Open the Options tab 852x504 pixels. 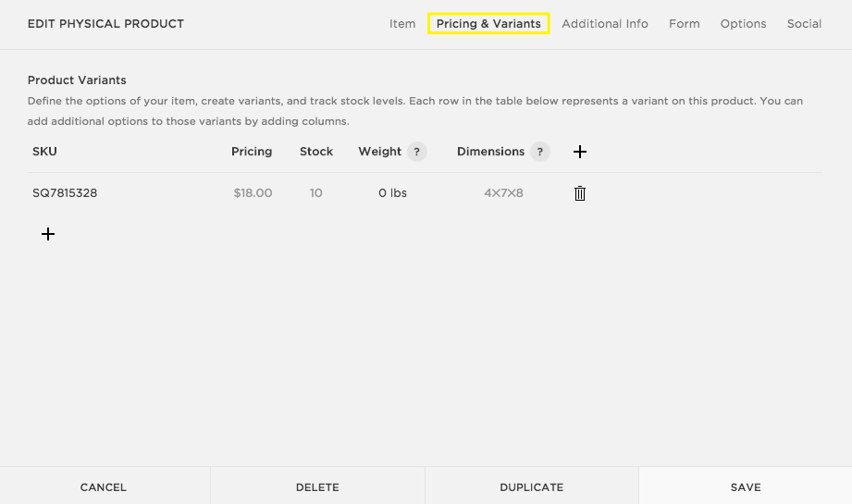click(743, 24)
